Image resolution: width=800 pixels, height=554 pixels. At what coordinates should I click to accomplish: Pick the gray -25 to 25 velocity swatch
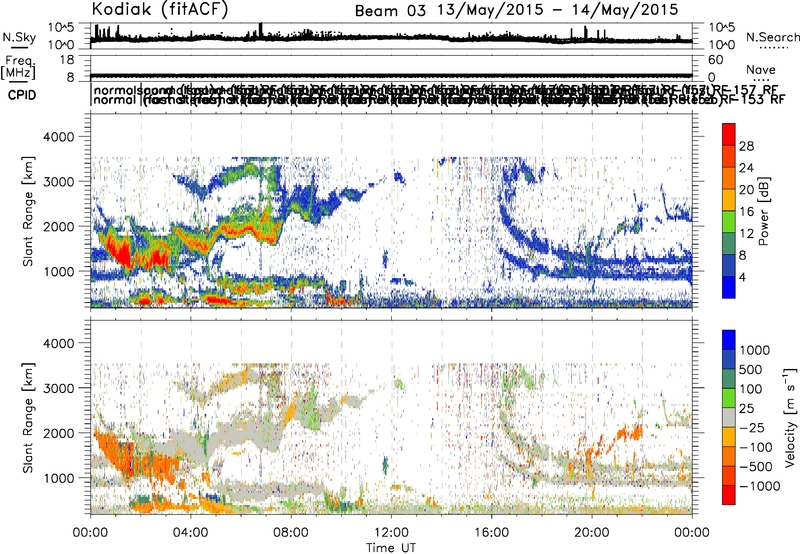(x=729, y=417)
